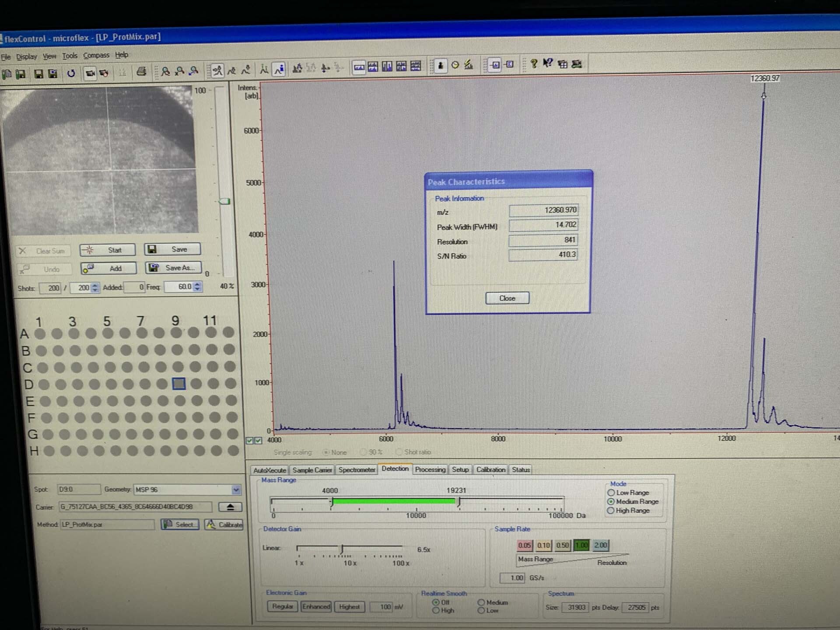
Task: Choose the Enhanced electronic gain button
Action: [x=316, y=607]
